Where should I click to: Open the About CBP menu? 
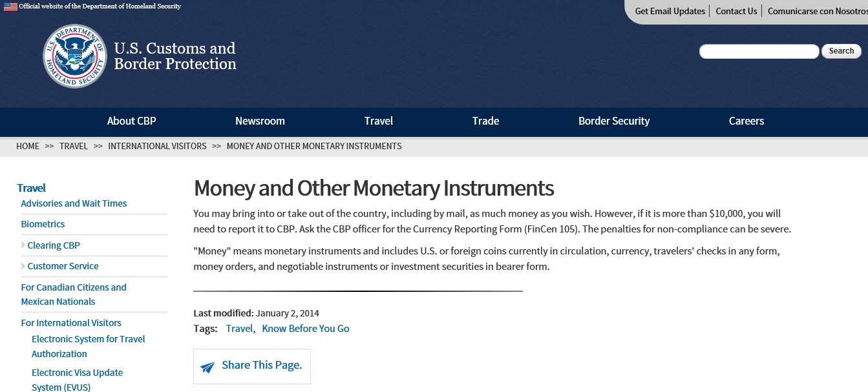pyautogui.click(x=131, y=121)
